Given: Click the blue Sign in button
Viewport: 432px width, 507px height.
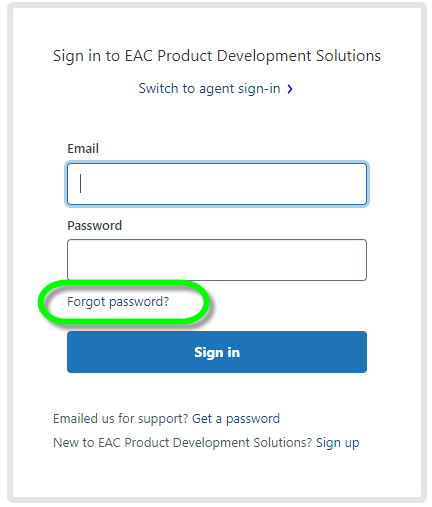Looking at the screenshot, I should (x=217, y=352).
